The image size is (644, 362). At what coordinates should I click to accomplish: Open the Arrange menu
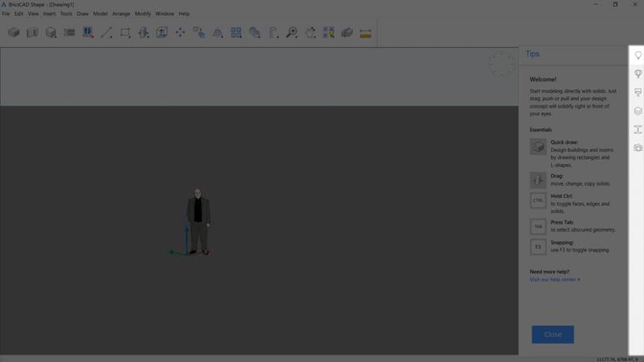(x=121, y=13)
